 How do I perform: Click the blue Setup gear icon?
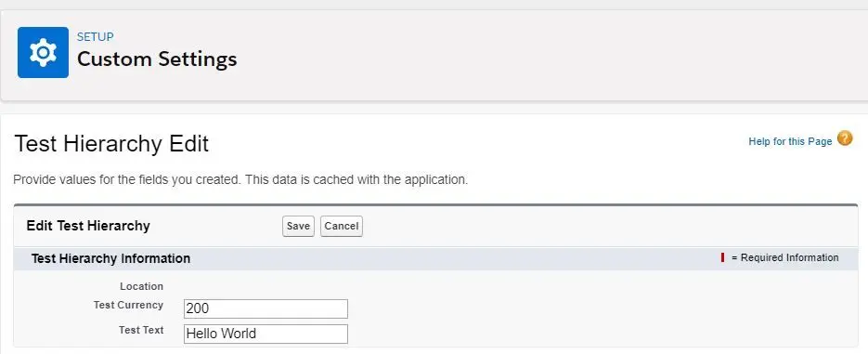pyautogui.click(x=44, y=53)
